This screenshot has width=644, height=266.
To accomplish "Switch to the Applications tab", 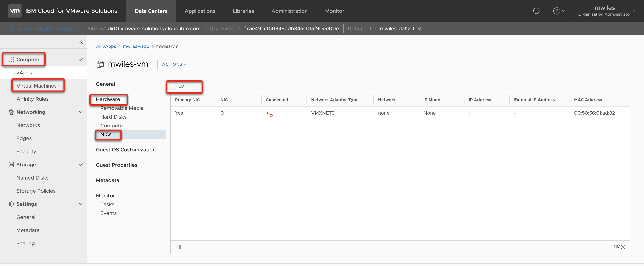I will 200,11.
